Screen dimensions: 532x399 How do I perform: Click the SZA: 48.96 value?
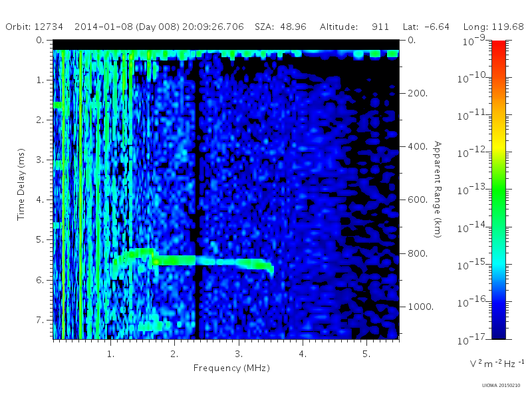281,27
